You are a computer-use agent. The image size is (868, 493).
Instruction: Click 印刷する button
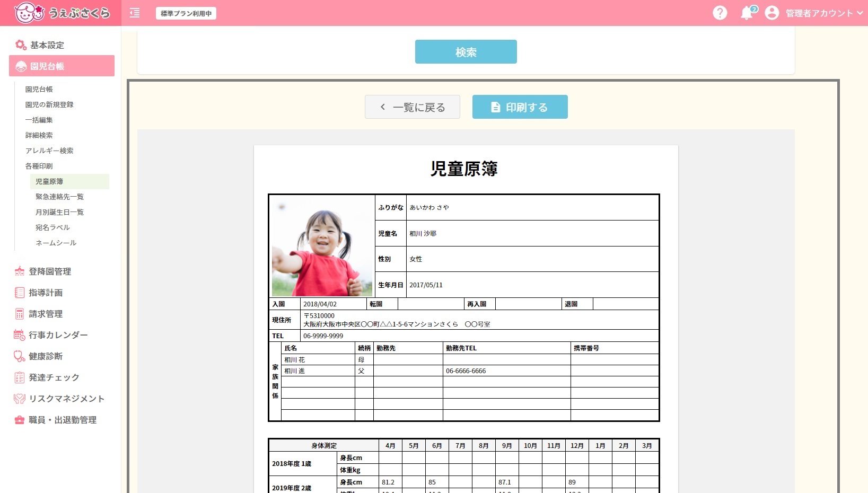click(520, 107)
